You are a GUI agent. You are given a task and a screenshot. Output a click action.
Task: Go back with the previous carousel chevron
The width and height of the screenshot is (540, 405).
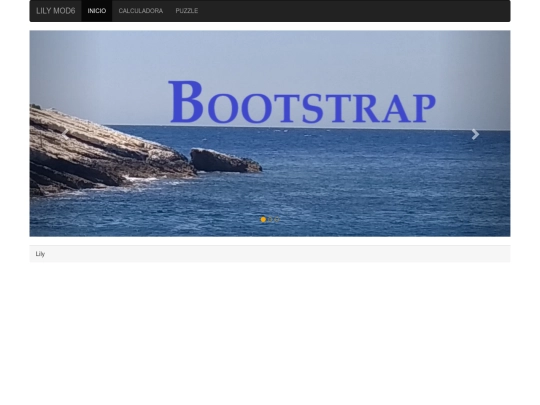pyautogui.click(x=65, y=134)
